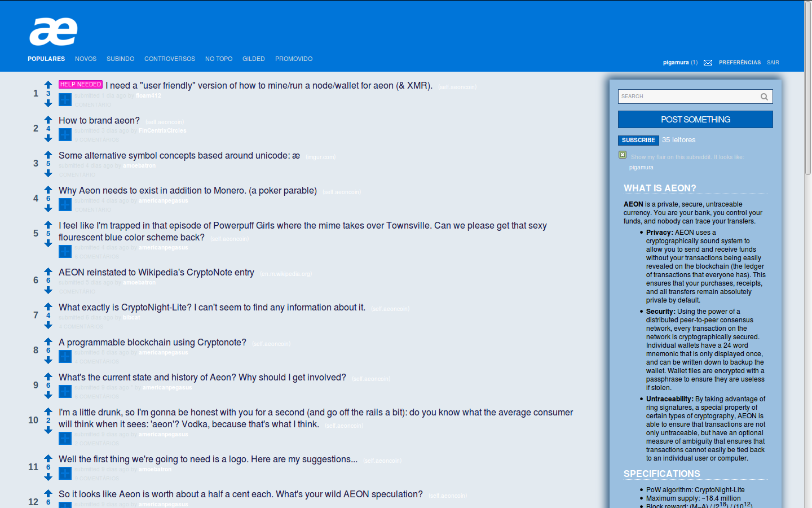Upvote the Powerpuff Girls color scheme post
812x508 pixels.
(48, 225)
